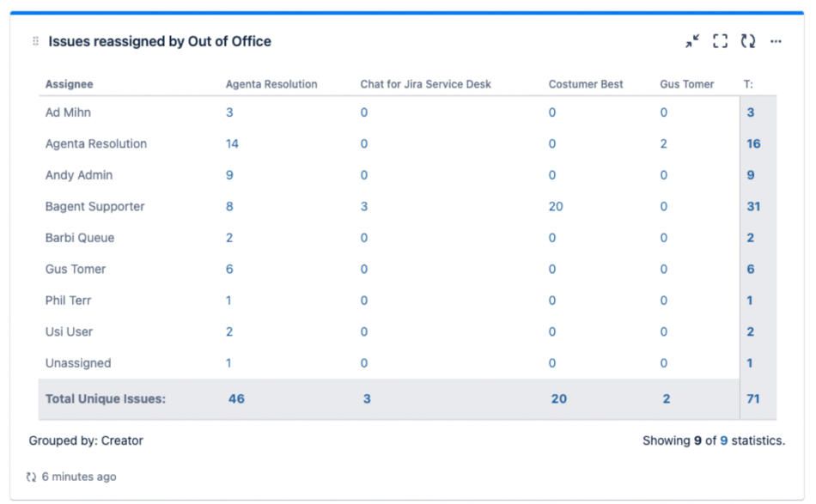816x504 pixels.
Task: Open Ad Mihn issue count 3
Action: coord(229,112)
